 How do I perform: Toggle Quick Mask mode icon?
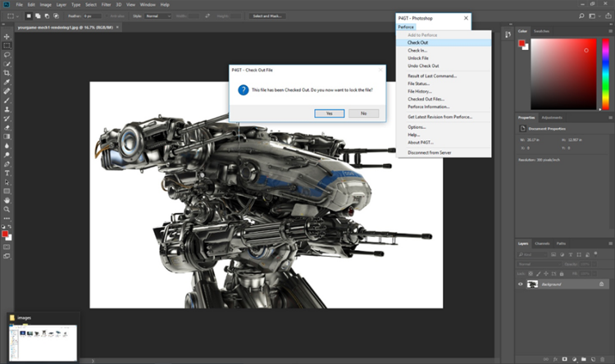7,247
